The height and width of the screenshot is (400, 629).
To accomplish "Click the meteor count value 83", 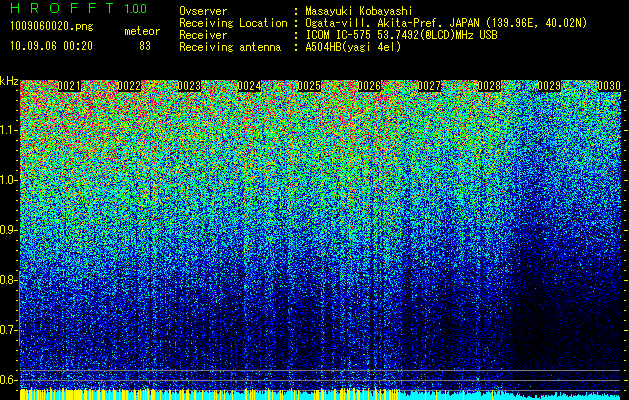I will tap(145, 46).
